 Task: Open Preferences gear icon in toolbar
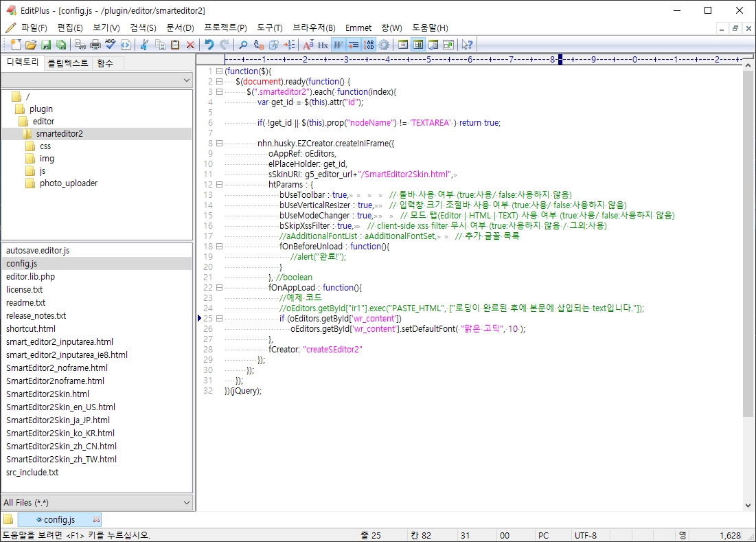pyautogui.click(x=385, y=45)
